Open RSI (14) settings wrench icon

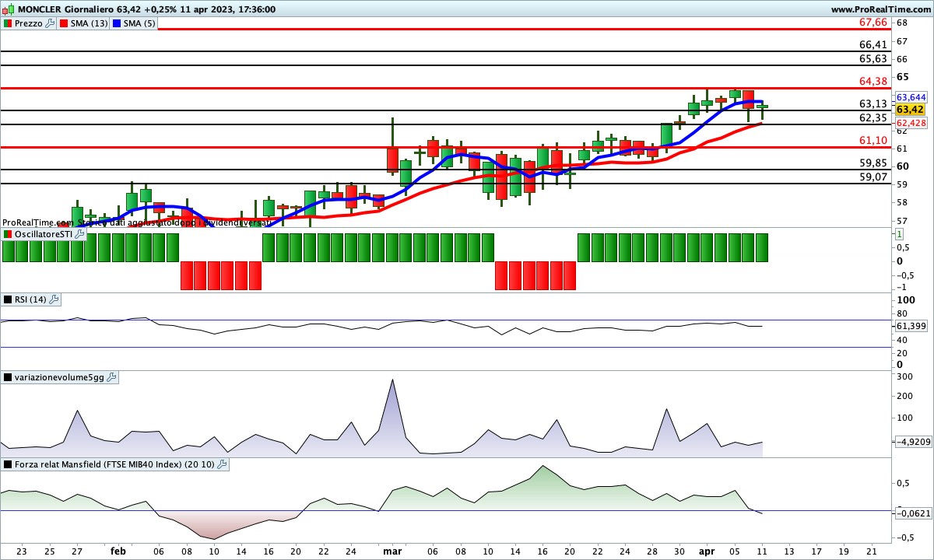(54, 299)
